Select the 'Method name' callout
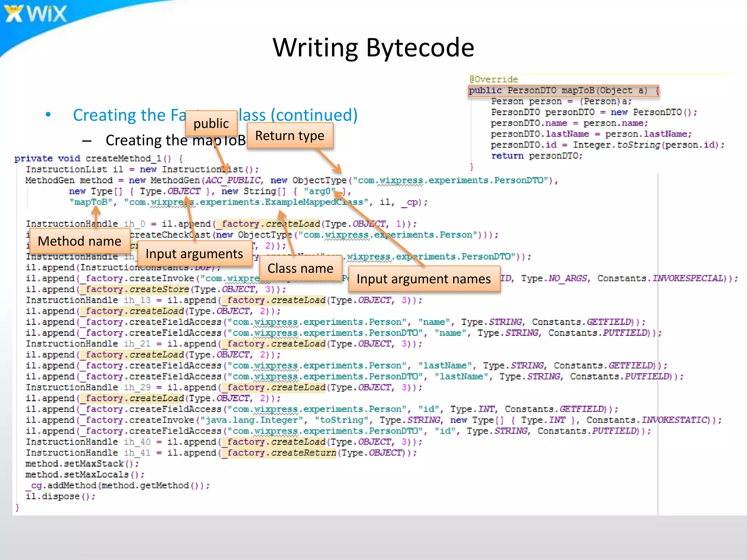The width and height of the screenshot is (747, 560). [x=80, y=241]
